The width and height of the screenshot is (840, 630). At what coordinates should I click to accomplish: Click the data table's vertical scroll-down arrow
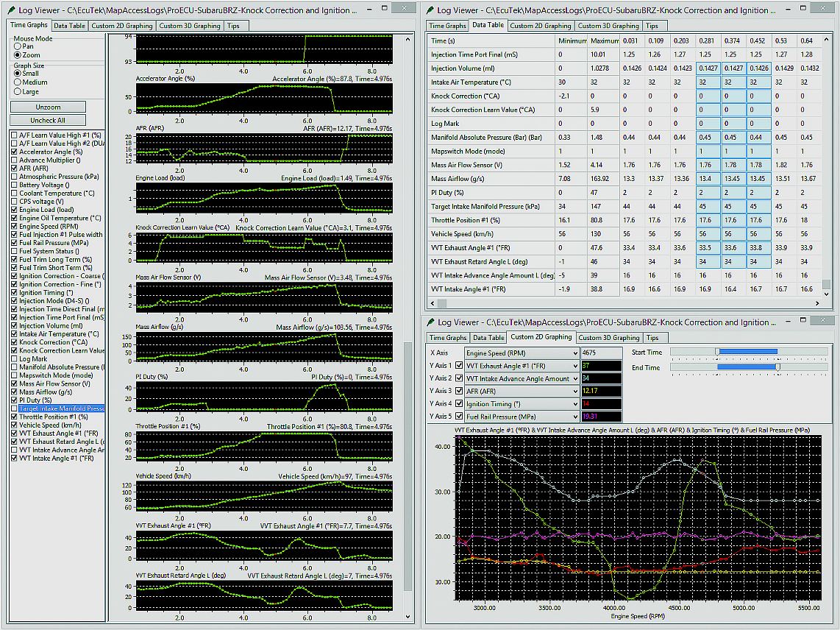click(x=827, y=294)
